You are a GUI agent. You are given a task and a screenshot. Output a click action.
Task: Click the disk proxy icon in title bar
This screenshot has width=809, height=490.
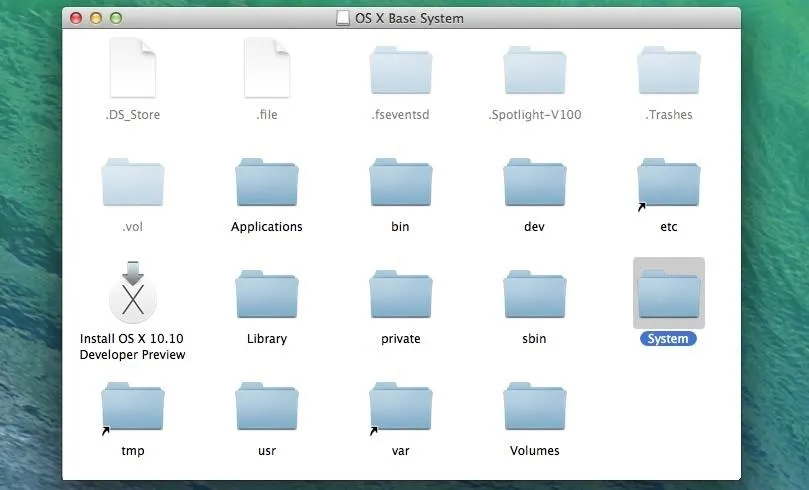[343, 18]
